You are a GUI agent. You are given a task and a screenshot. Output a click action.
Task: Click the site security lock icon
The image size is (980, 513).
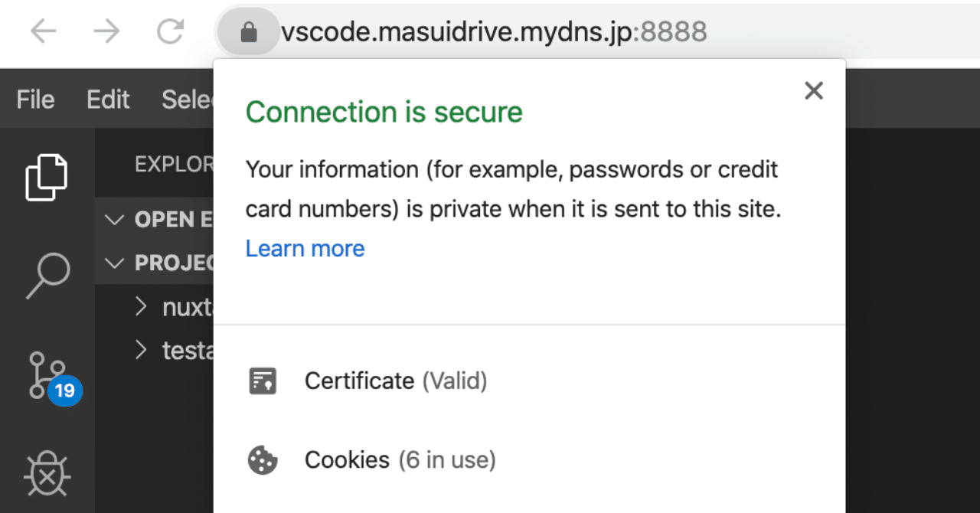click(x=247, y=31)
